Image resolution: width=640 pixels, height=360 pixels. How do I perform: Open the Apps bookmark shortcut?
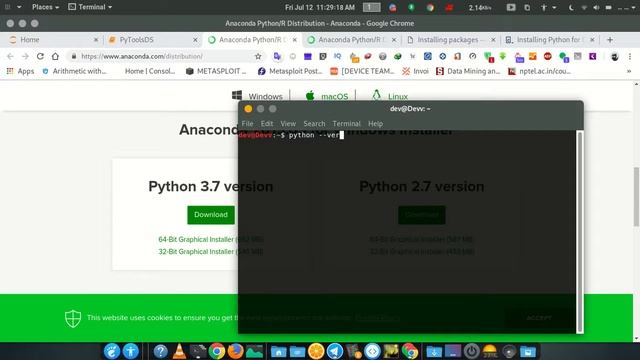point(20,71)
